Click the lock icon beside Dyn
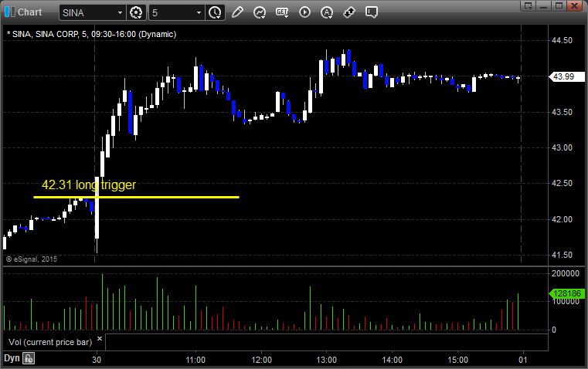The width and height of the screenshot is (588, 369). coord(29,358)
